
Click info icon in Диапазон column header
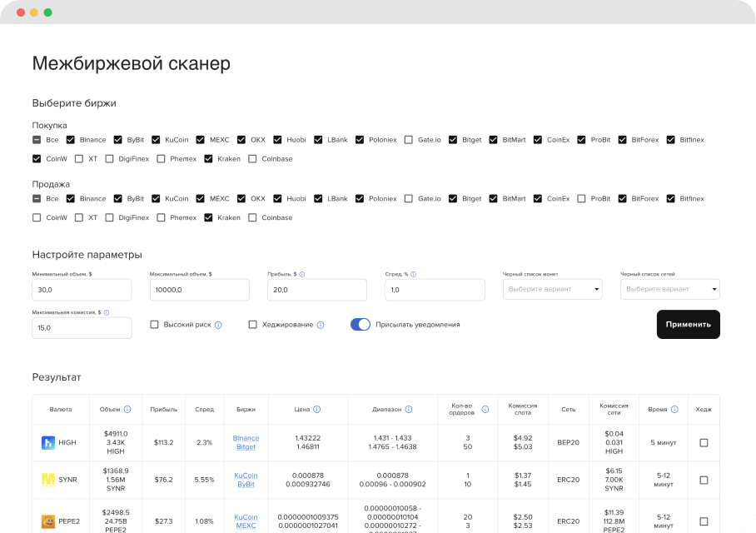coord(409,410)
